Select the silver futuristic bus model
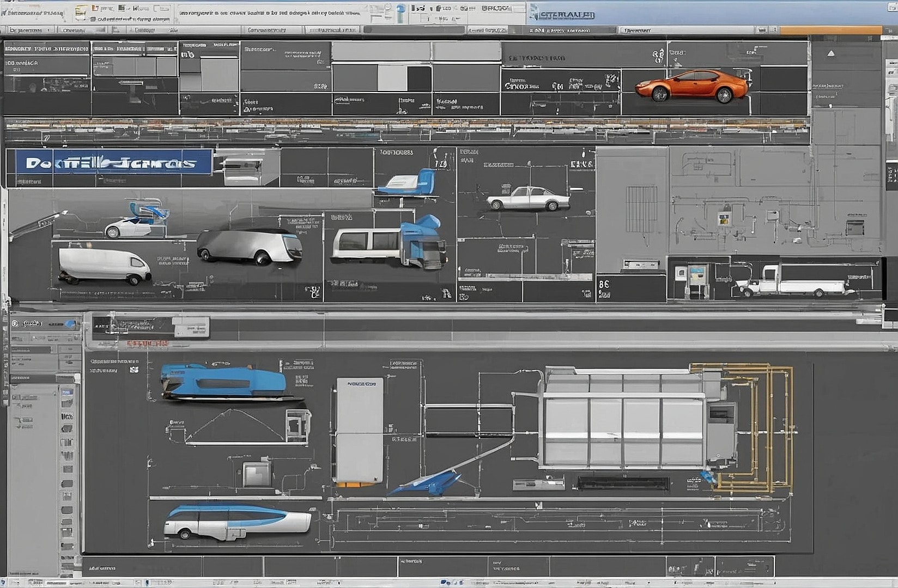 pos(250,247)
